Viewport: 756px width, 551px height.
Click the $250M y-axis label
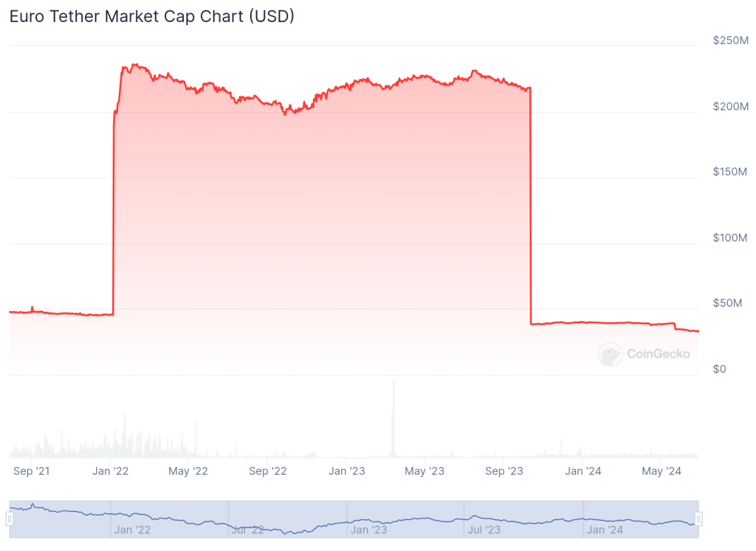click(730, 41)
